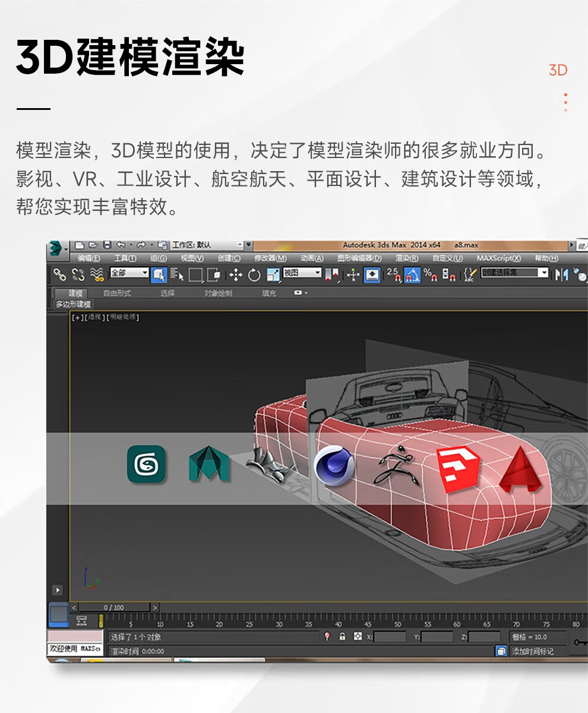
Task: Select the Select and Link tool
Action: point(59,275)
